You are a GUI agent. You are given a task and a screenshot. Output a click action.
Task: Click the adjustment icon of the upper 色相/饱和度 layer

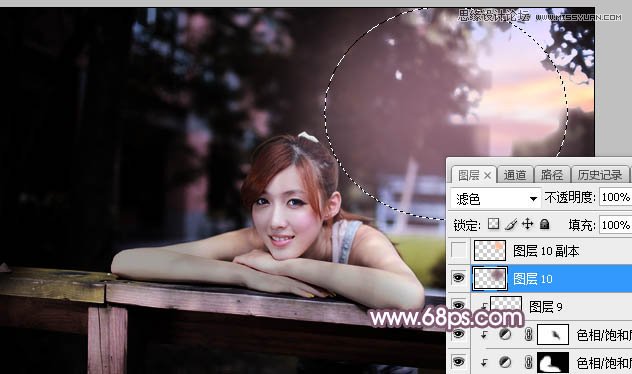point(505,335)
